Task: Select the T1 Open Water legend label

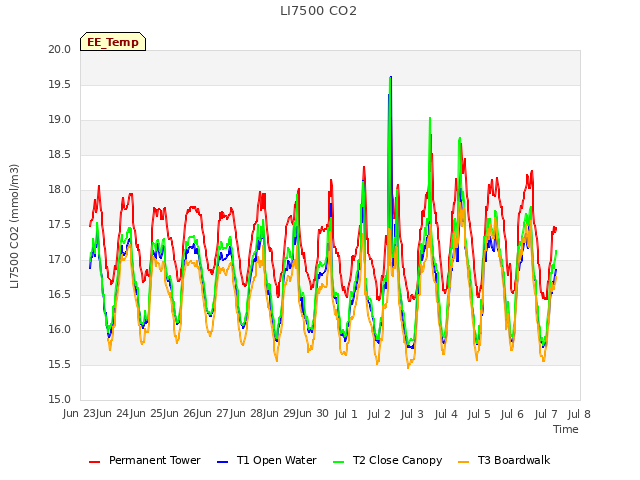Action: pyautogui.click(x=277, y=460)
